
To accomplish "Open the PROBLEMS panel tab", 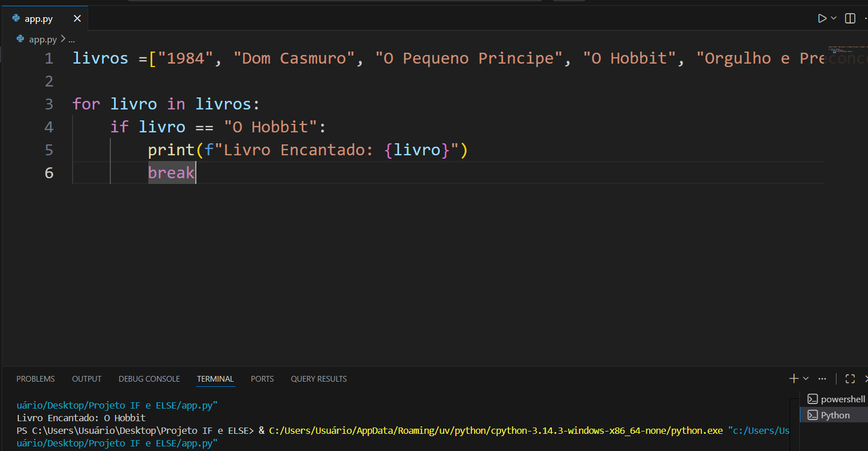I will (x=35, y=379).
